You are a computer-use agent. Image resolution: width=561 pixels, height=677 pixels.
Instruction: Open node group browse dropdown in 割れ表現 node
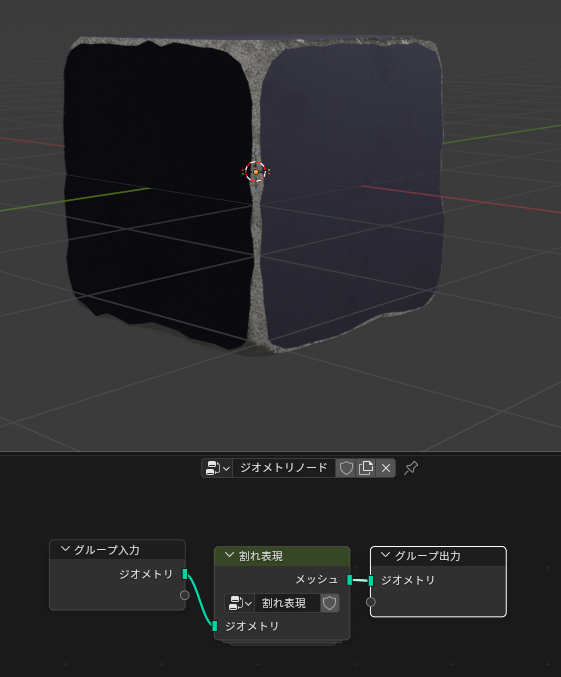(240, 603)
